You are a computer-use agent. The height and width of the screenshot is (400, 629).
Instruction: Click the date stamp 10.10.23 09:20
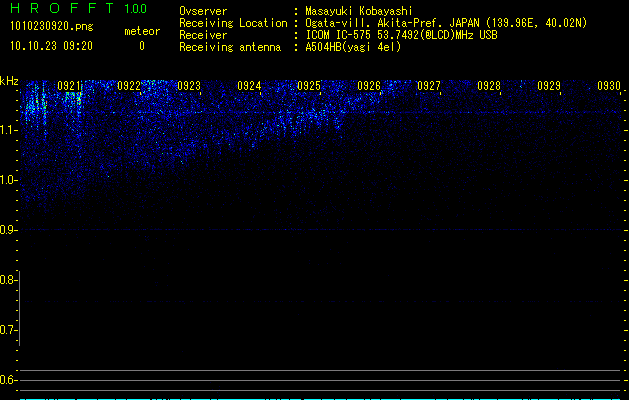tap(51, 46)
